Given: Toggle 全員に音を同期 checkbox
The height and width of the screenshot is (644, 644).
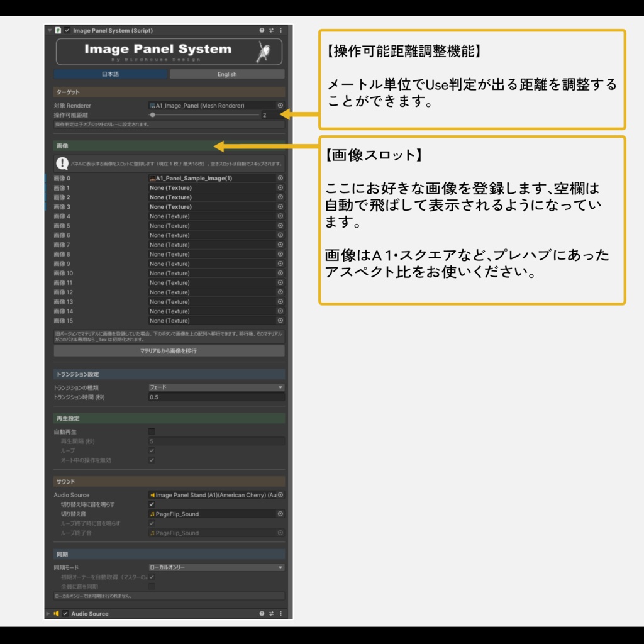Looking at the screenshot, I should pos(152,587).
